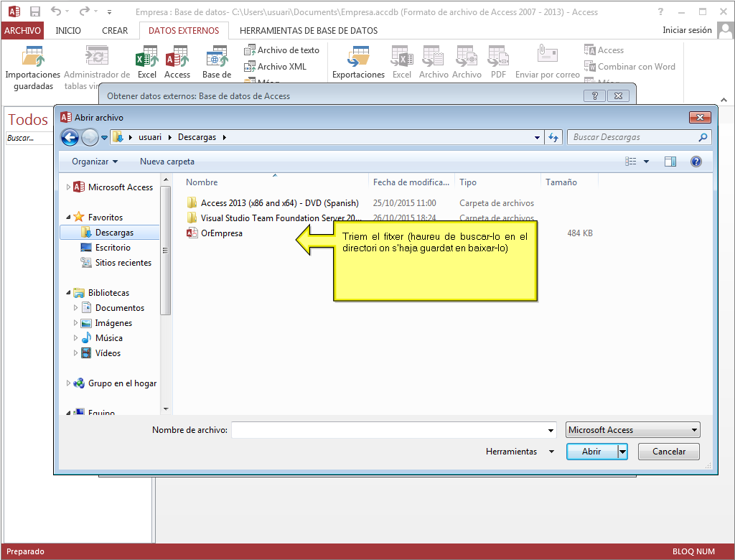Click the Redo icon in the title bar
735x560 pixels.
click(85, 11)
